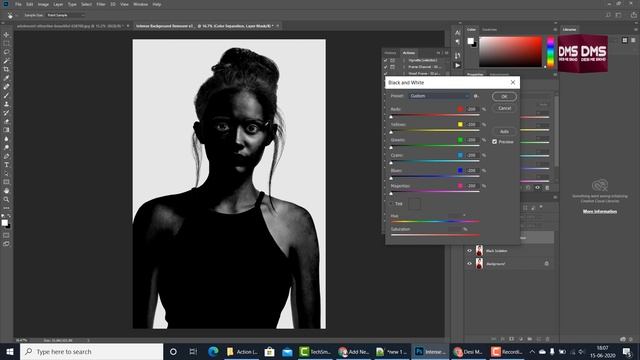
Task: Click OK in Black and White dialog
Action: coord(504,97)
